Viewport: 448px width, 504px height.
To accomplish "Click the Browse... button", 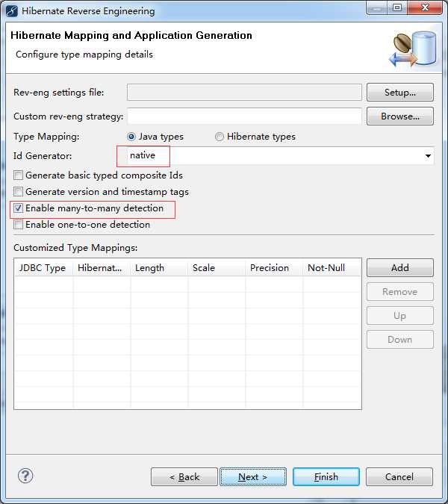I will [400, 116].
